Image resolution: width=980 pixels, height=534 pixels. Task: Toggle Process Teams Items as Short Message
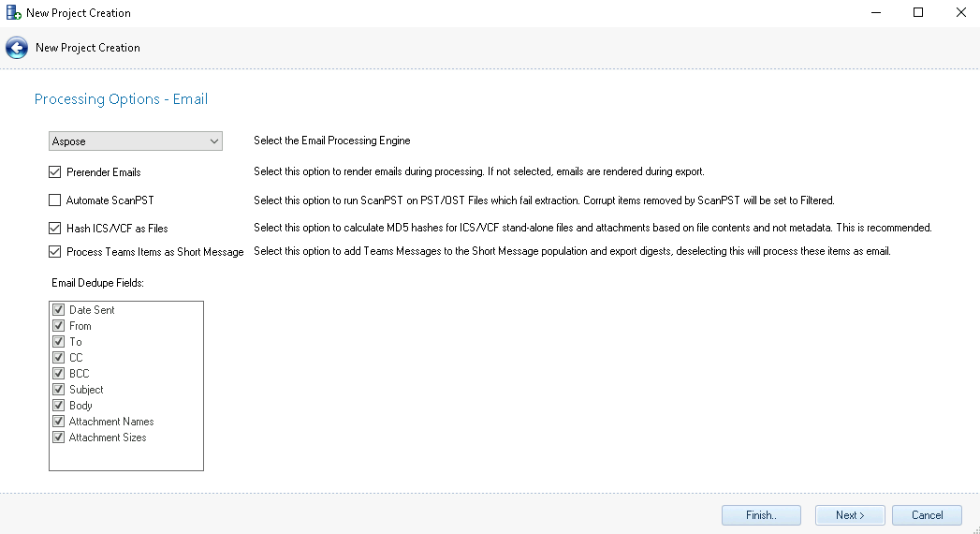(x=54, y=252)
